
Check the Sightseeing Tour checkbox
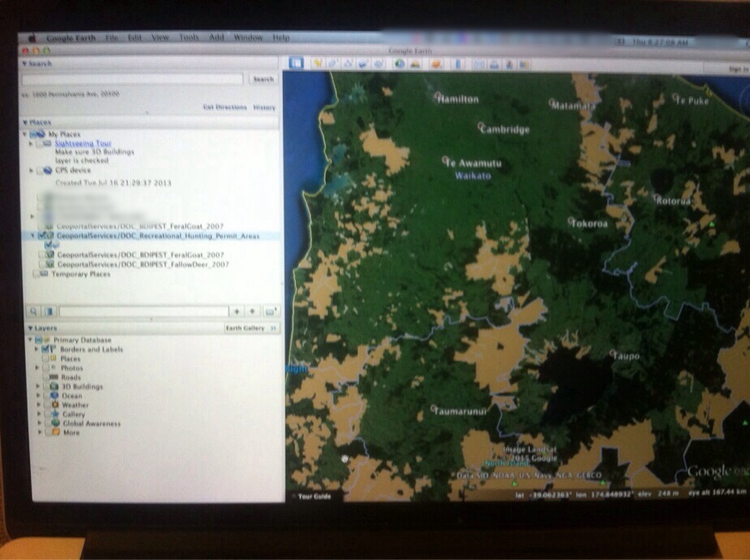pos(39,143)
